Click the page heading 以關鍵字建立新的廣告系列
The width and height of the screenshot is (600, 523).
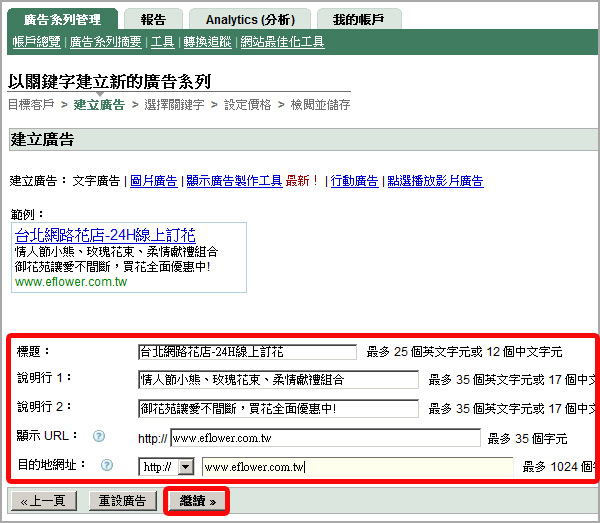(x=109, y=81)
